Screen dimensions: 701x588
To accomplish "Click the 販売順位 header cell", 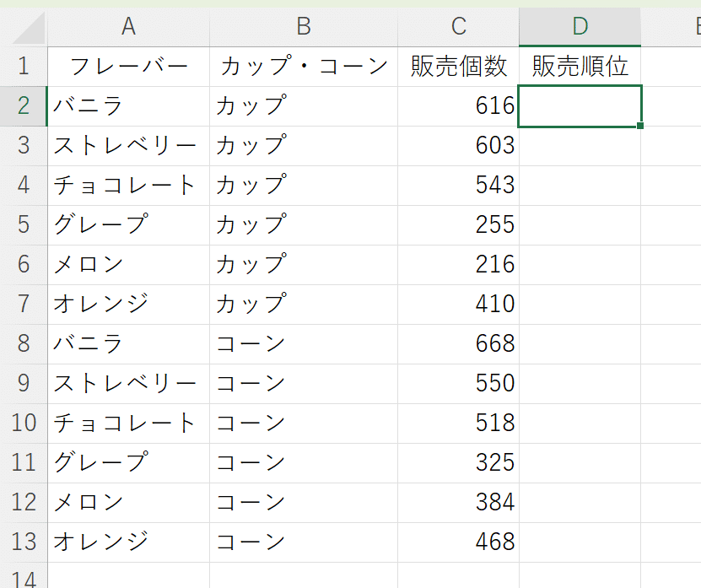I will pos(580,67).
